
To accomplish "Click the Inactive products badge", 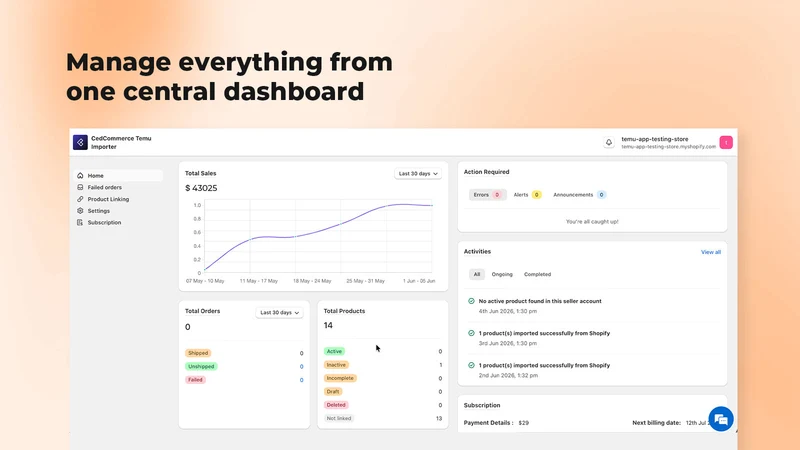I will pos(336,365).
